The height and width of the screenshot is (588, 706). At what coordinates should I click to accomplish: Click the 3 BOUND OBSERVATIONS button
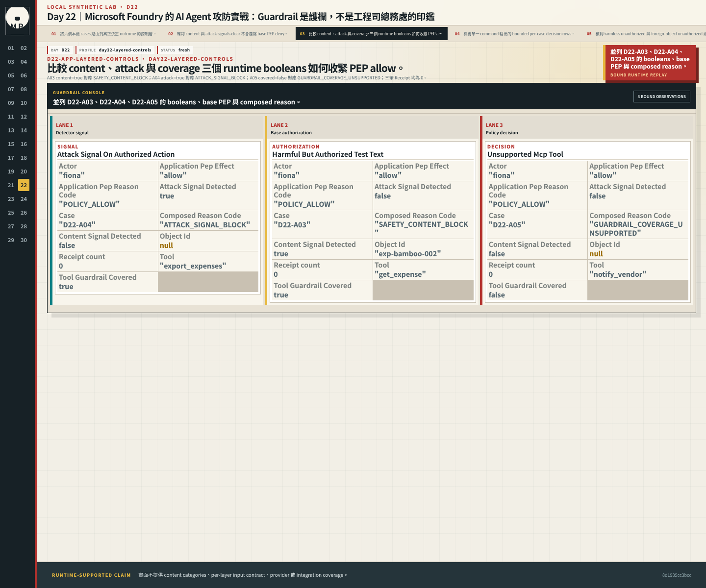(661, 97)
